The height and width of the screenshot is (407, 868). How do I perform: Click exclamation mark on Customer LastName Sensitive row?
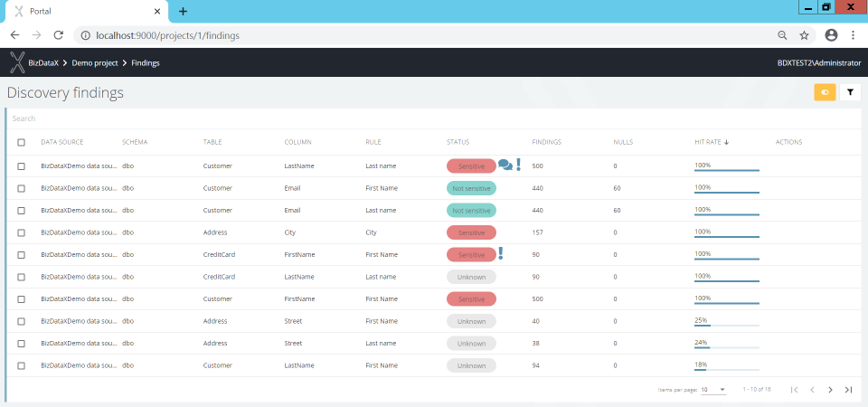click(519, 165)
